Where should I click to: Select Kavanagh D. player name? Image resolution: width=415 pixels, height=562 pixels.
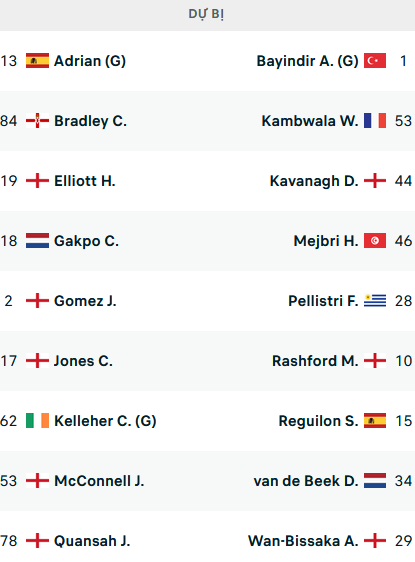pos(314,181)
